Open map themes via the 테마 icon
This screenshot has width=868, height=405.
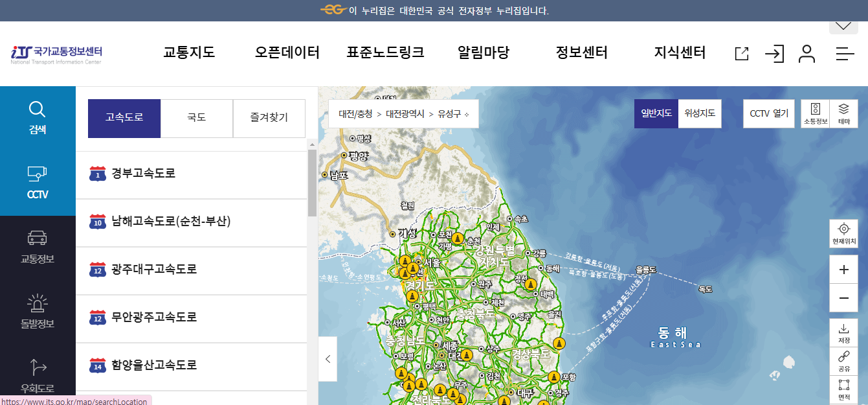point(845,113)
